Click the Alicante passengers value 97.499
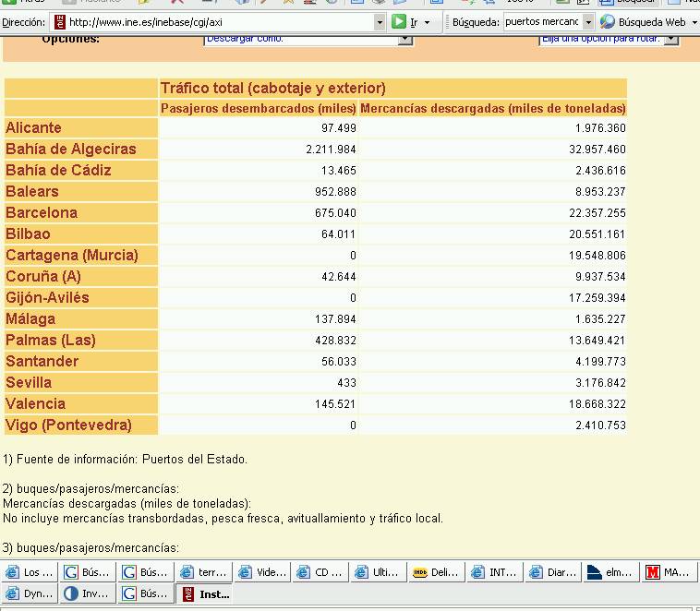The width and height of the screenshot is (700, 611). 338,128
